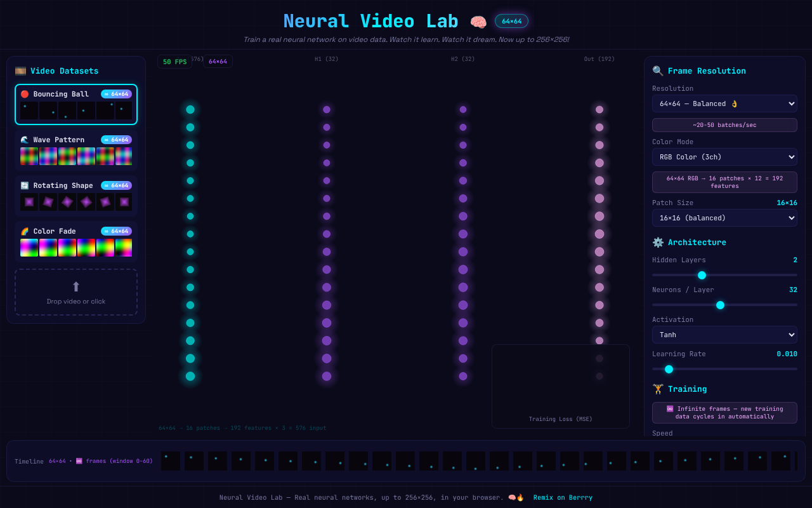Click the 64×64 badge beside the title

511,21
